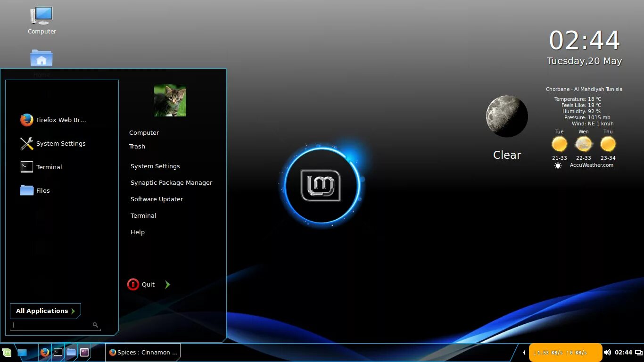Viewport: 644px width, 362px height.
Task: Expand the arrow next to Quit
Action: (167, 284)
